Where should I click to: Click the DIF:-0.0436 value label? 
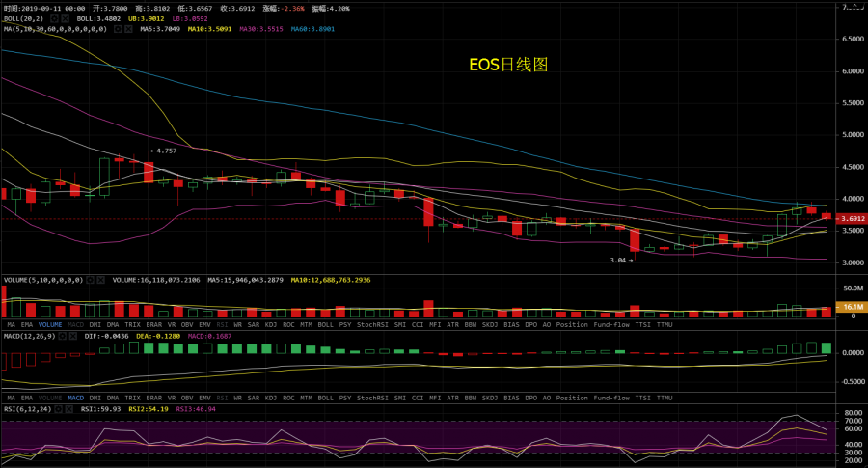point(106,336)
